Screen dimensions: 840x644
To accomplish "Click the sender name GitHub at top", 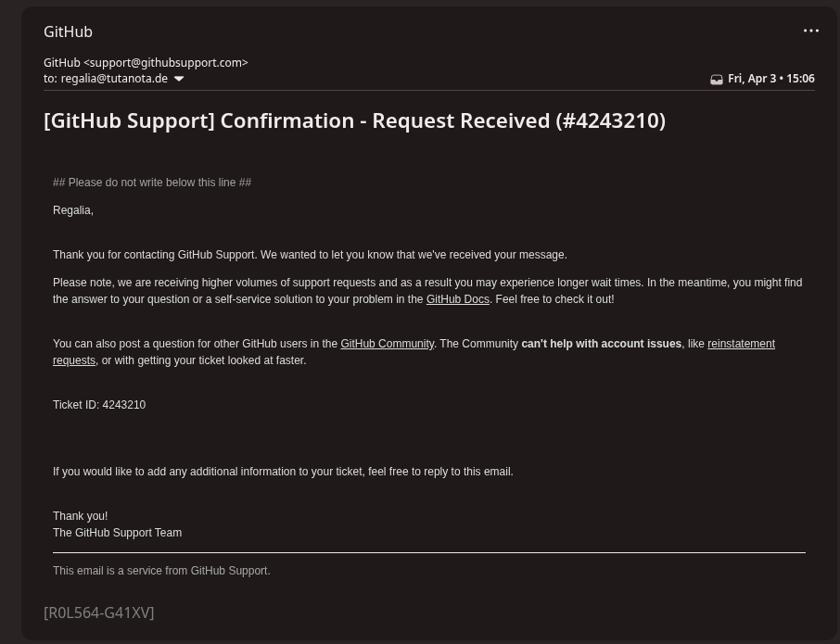I will [68, 32].
